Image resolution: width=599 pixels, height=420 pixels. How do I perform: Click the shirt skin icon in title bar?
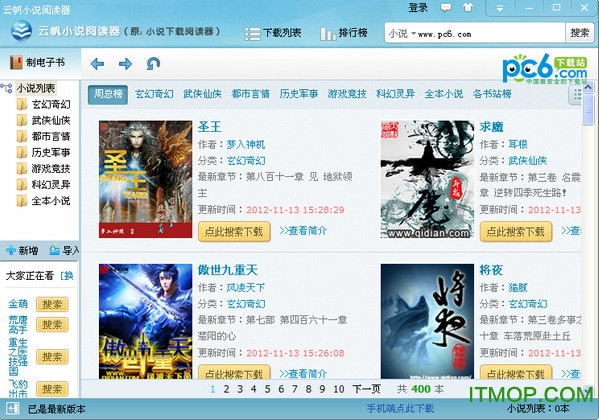point(468,7)
